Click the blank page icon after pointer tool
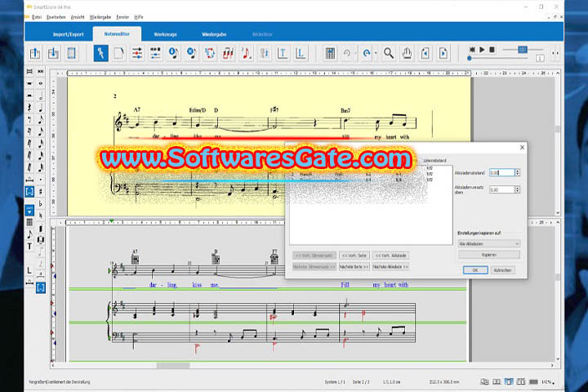588x392 pixels. coord(119,53)
